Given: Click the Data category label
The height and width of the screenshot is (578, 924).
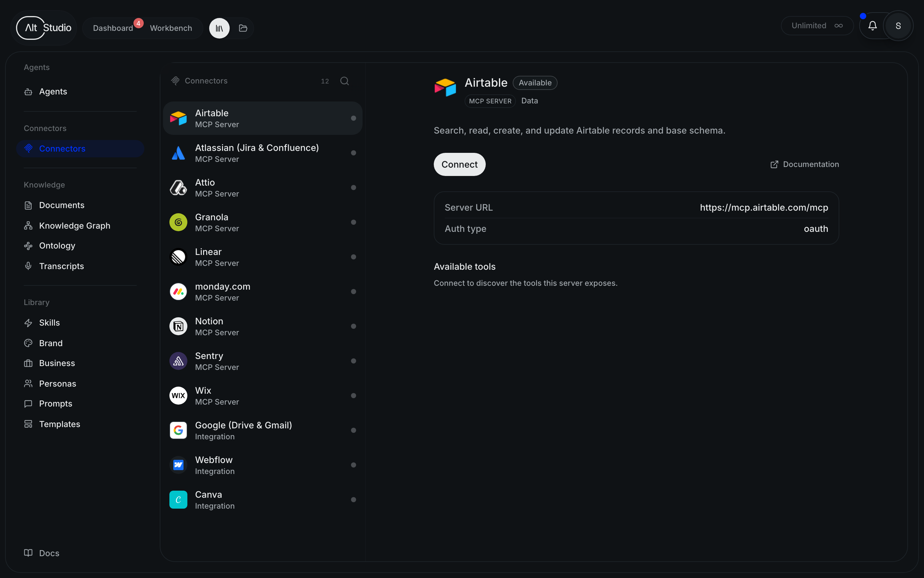Looking at the screenshot, I should pyautogui.click(x=530, y=101).
